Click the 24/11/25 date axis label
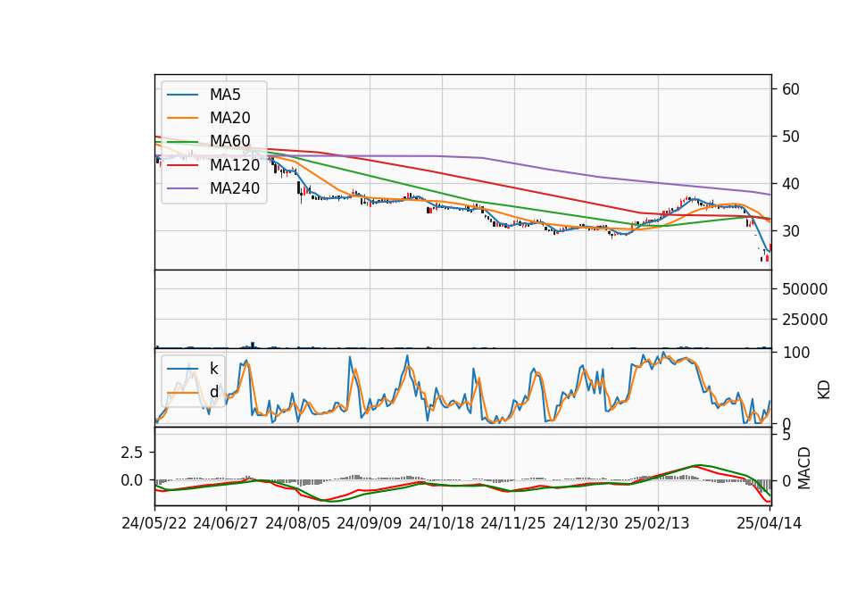The height and width of the screenshot is (616, 857). (x=513, y=523)
